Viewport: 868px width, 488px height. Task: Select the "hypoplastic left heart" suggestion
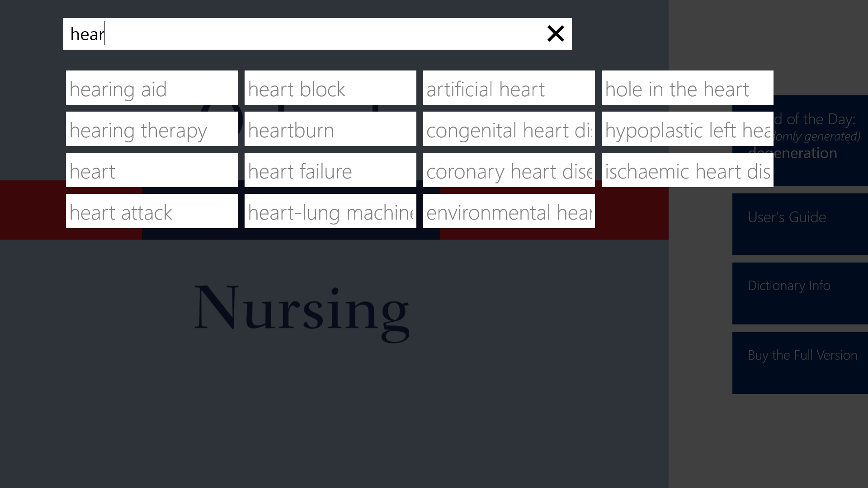(x=687, y=129)
